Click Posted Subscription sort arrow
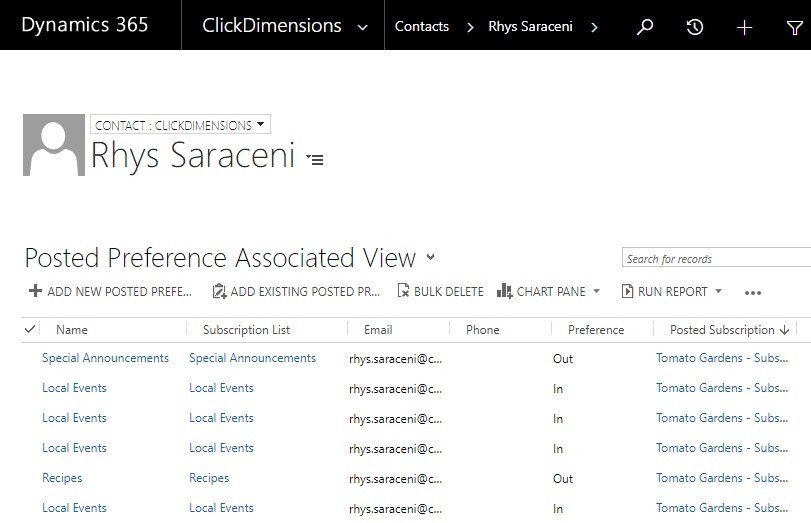The image size is (811, 523). point(785,330)
